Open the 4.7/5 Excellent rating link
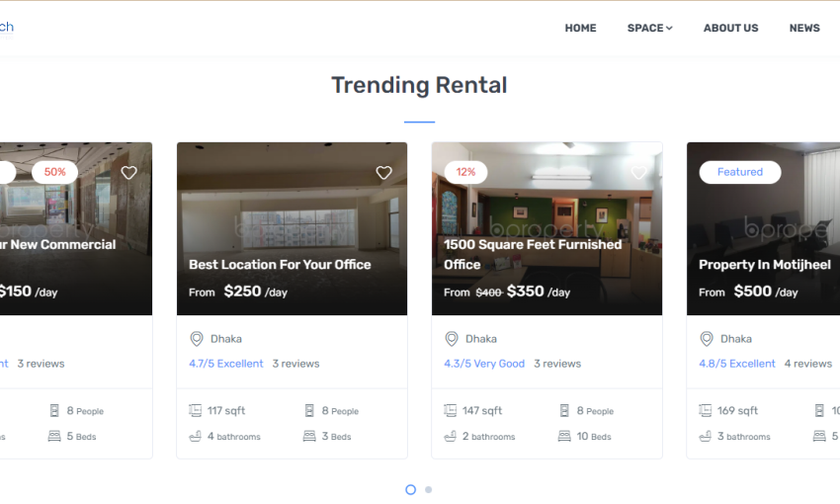Viewport: 840px width, 504px height. 226,364
